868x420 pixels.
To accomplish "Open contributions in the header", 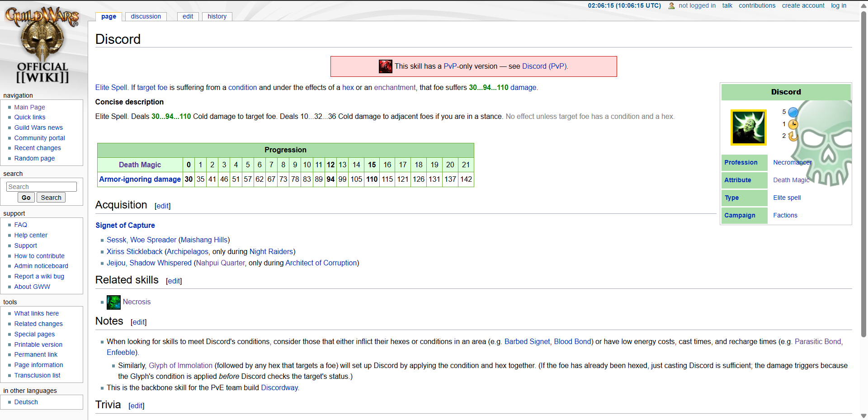I will [757, 5].
